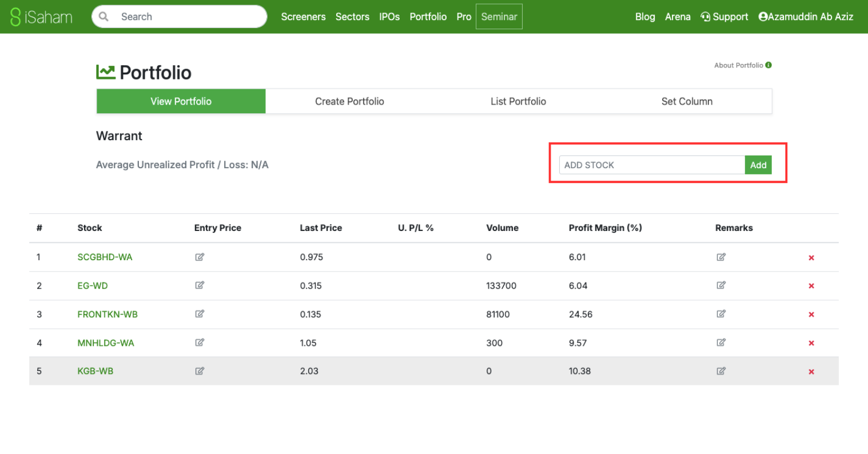Edit remarks for SCGBHD-WA
868x454 pixels.
pyautogui.click(x=721, y=257)
